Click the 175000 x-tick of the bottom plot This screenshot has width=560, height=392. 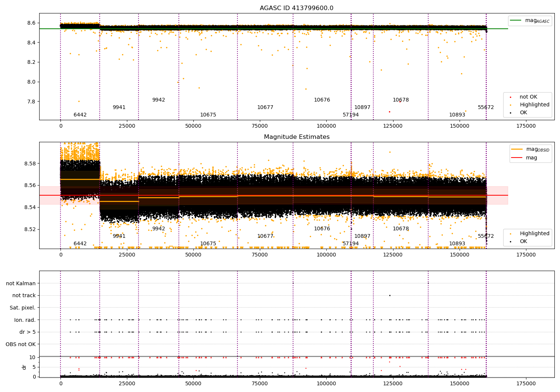click(x=526, y=384)
